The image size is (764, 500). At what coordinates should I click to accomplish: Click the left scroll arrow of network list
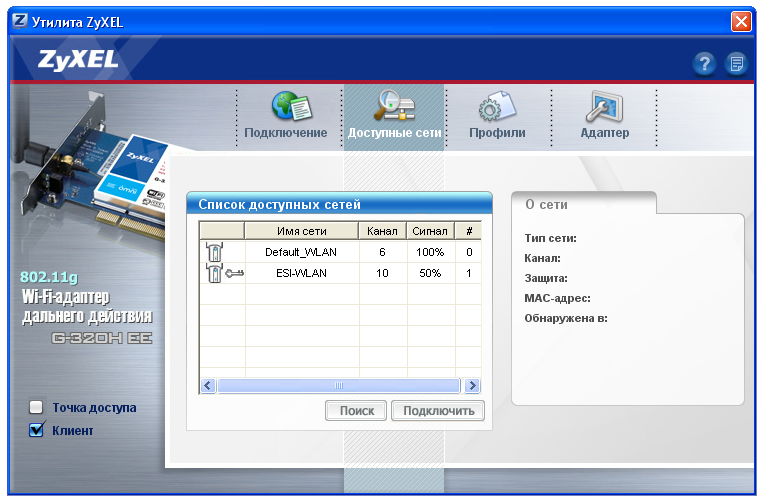click(208, 385)
